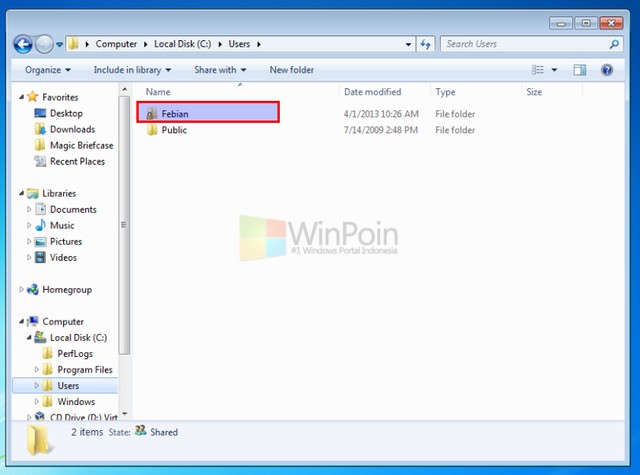640x475 pixels.
Task: Change view using the view icon
Action: point(538,70)
